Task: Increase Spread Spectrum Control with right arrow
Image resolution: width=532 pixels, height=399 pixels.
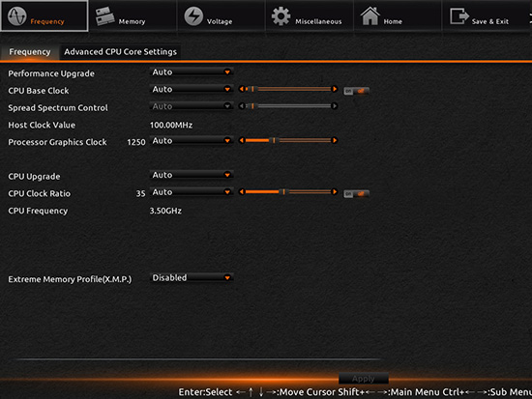Action: (x=335, y=106)
